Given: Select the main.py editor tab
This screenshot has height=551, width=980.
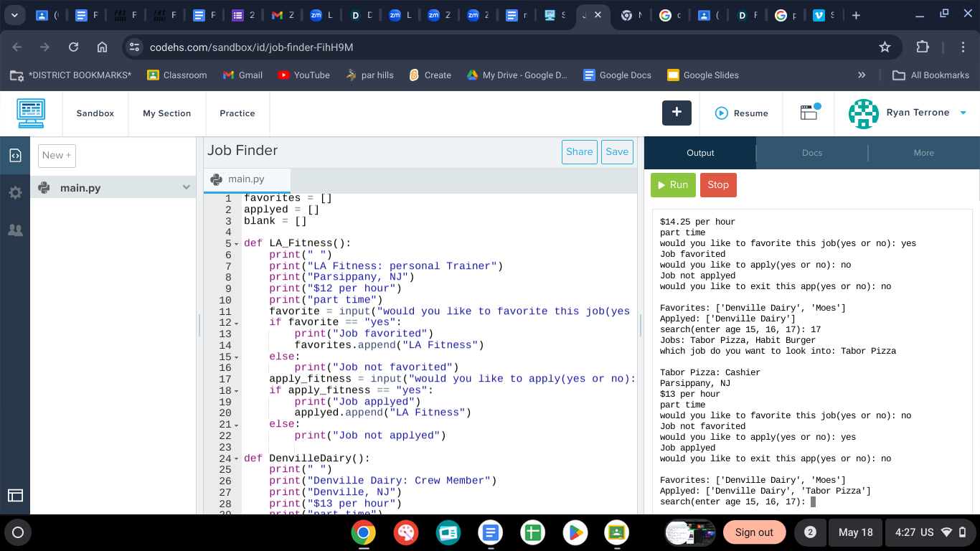Looking at the screenshot, I should point(247,179).
